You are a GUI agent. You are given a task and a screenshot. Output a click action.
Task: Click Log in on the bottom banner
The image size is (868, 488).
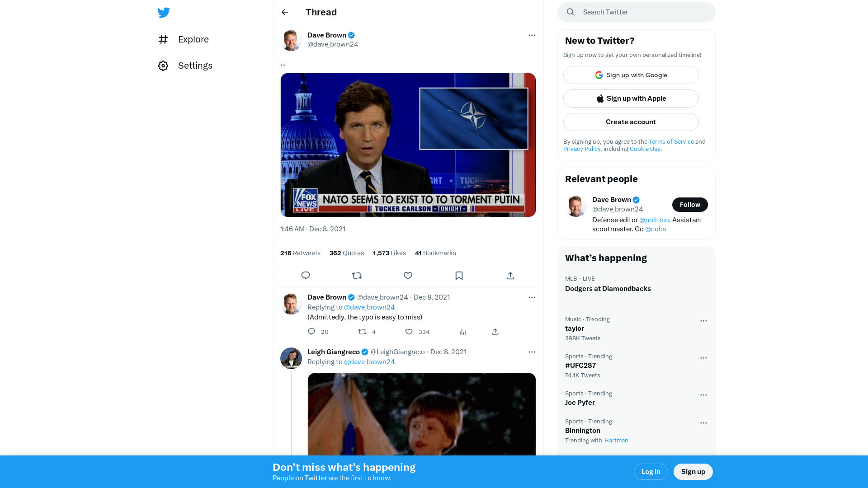[x=651, y=472]
